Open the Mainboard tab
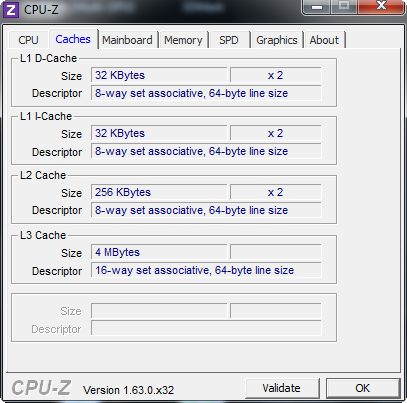The width and height of the screenshot is (407, 403). [127, 40]
